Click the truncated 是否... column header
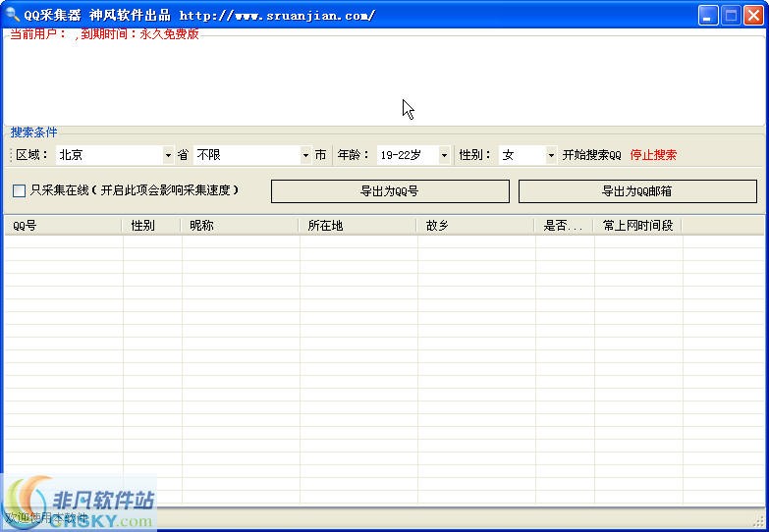 (x=565, y=226)
